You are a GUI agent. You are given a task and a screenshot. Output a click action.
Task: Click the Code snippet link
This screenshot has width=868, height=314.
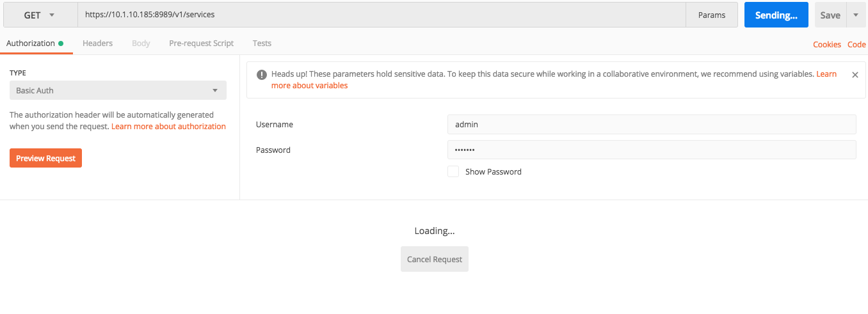856,44
